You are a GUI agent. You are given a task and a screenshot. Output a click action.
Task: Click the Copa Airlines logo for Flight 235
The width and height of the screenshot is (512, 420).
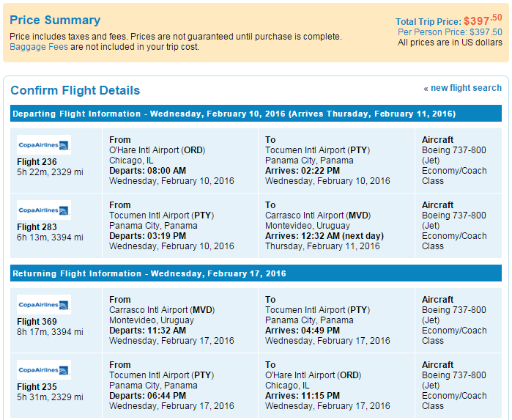[44, 369]
